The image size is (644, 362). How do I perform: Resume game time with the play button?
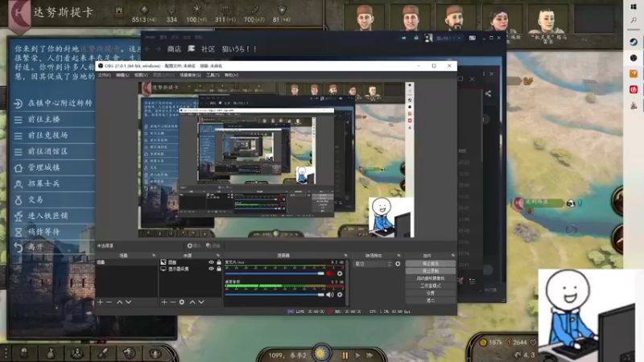(x=357, y=356)
